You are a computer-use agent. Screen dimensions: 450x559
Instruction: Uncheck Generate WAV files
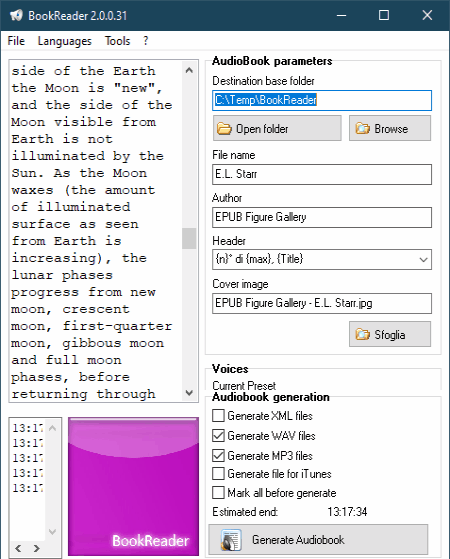218,436
